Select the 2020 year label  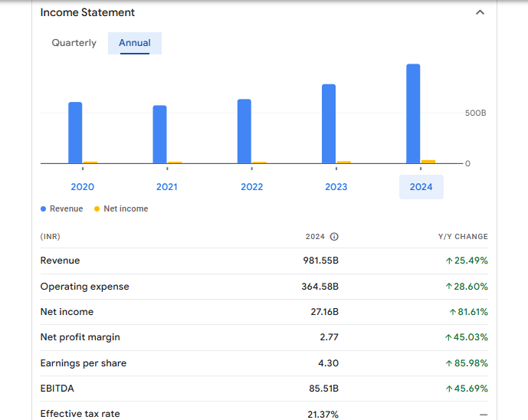tap(83, 187)
